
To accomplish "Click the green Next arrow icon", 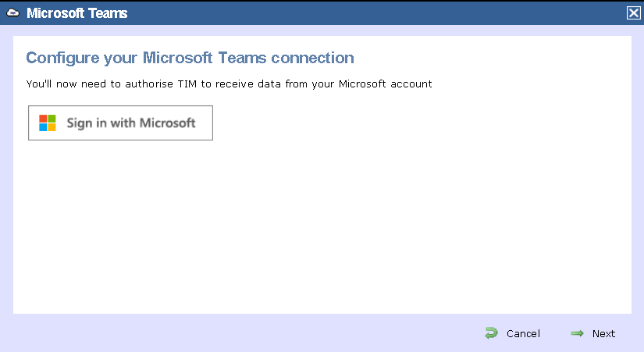I will tap(577, 333).
